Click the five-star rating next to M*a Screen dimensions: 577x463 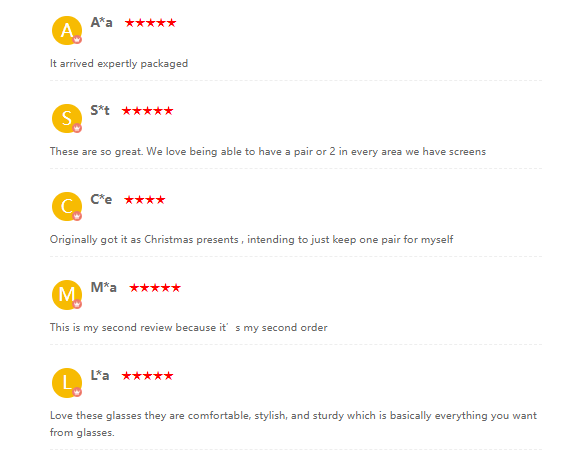(x=155, y=287)
